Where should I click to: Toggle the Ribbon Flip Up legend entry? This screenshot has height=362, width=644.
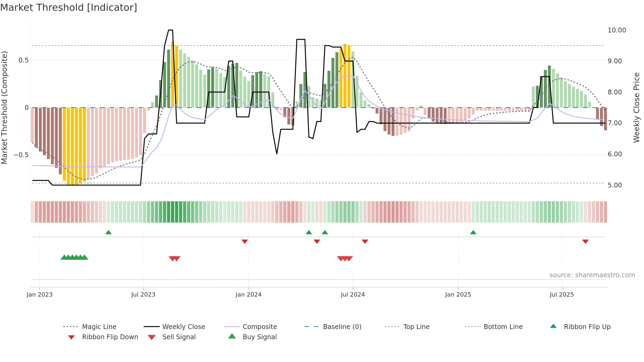coord(580,327)
